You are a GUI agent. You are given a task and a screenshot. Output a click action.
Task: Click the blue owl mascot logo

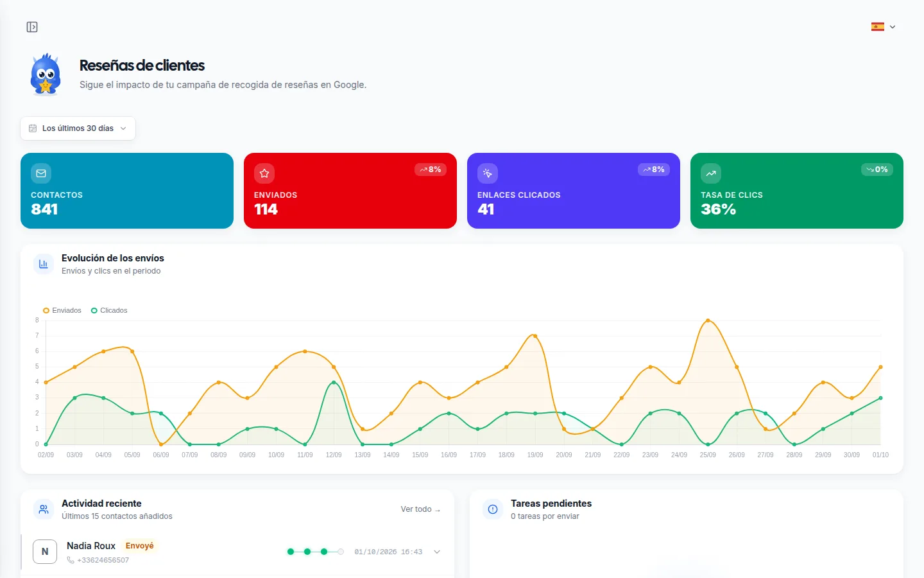[46, 74]
